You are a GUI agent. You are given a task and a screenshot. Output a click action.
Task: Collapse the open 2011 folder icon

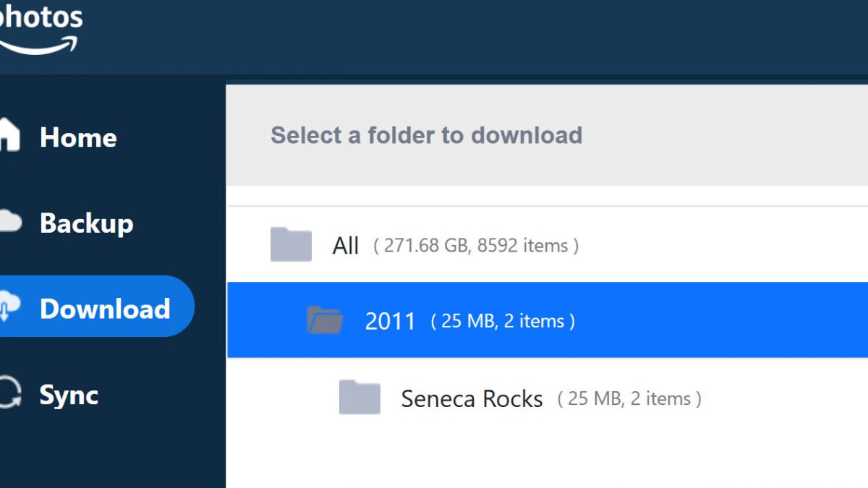coord(325,320)
